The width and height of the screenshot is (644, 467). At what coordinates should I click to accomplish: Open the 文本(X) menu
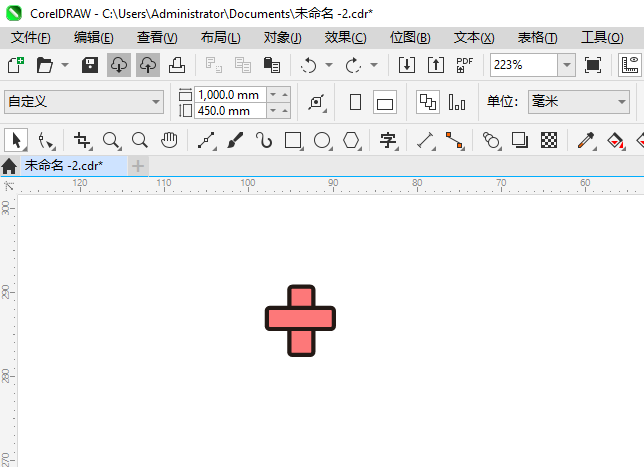pos(474,38)
